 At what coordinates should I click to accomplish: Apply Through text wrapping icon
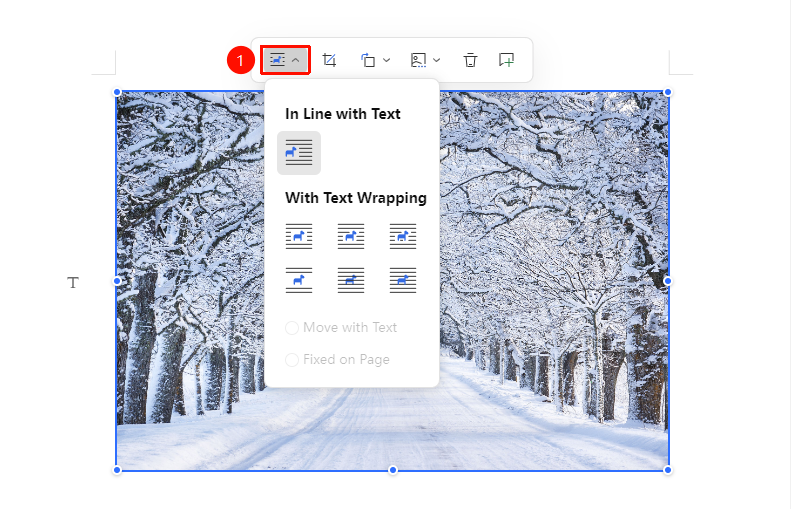click(403, 236)
